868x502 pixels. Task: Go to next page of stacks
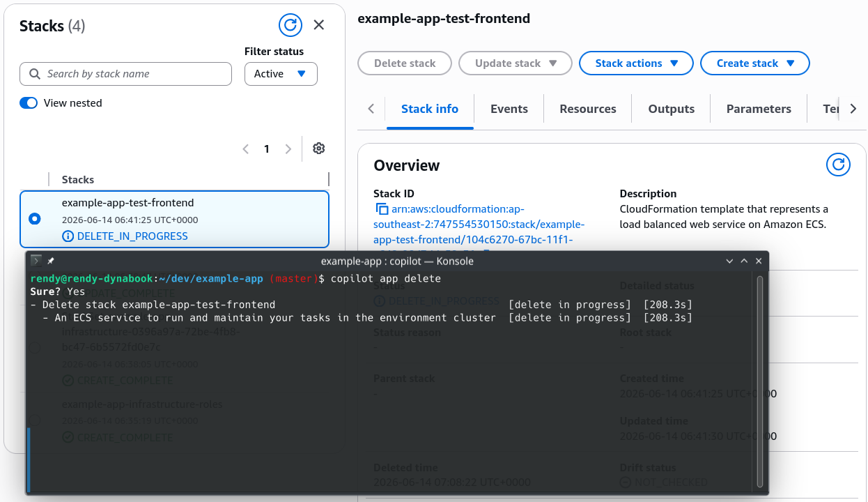[x=288, y=149]
